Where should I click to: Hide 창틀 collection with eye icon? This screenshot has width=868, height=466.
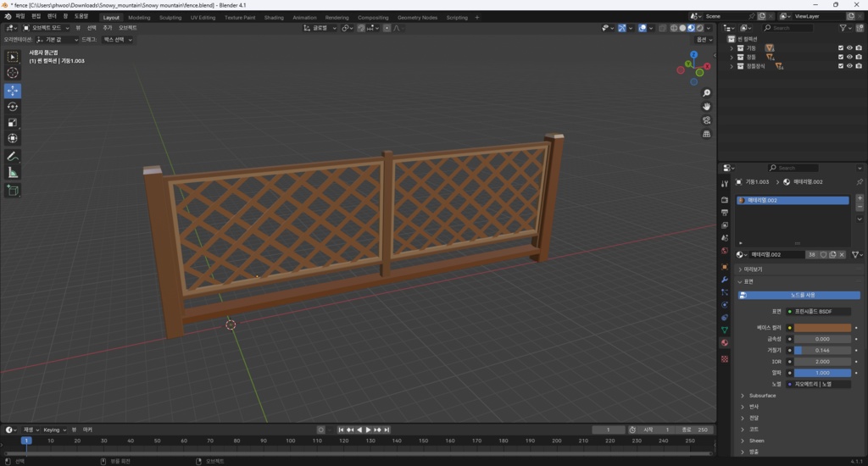849,57
